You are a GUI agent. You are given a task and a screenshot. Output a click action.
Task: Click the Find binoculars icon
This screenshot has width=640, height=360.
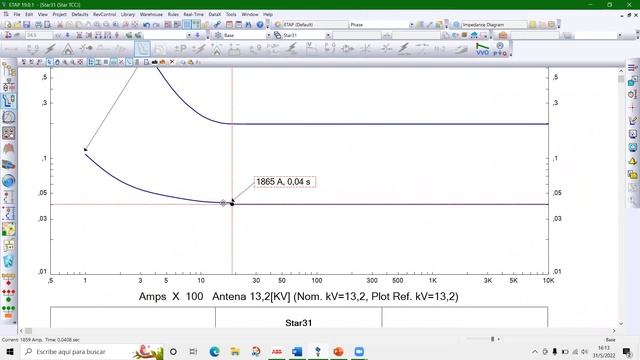[248, 24]
